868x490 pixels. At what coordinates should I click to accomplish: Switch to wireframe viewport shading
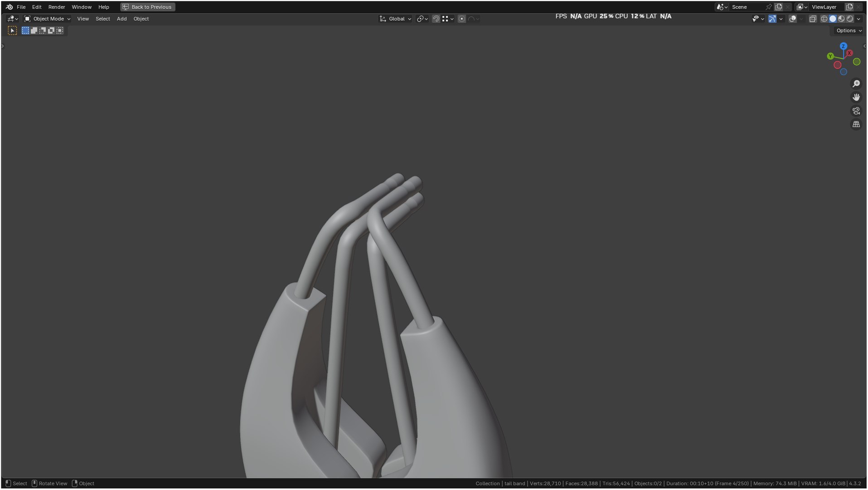[824, 19]
